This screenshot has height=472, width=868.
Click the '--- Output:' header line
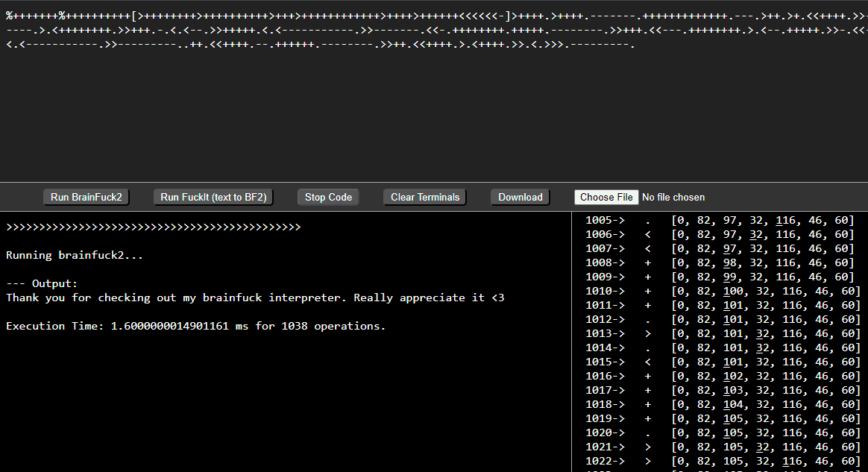click(x=42, y=283)
